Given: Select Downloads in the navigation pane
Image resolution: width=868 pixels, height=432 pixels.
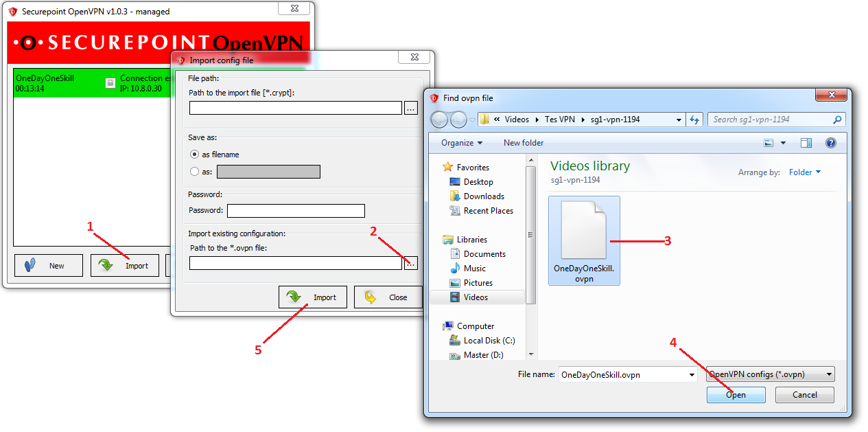Looking at the screenshot, I should coord(484,196).
